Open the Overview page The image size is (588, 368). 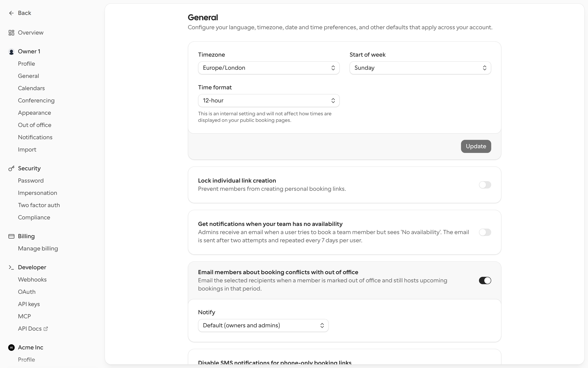31,33
